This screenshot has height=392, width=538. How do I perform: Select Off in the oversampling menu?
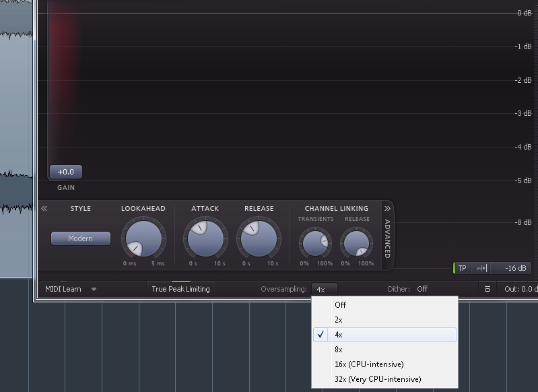pyautogui.click(x=340, y=305)
